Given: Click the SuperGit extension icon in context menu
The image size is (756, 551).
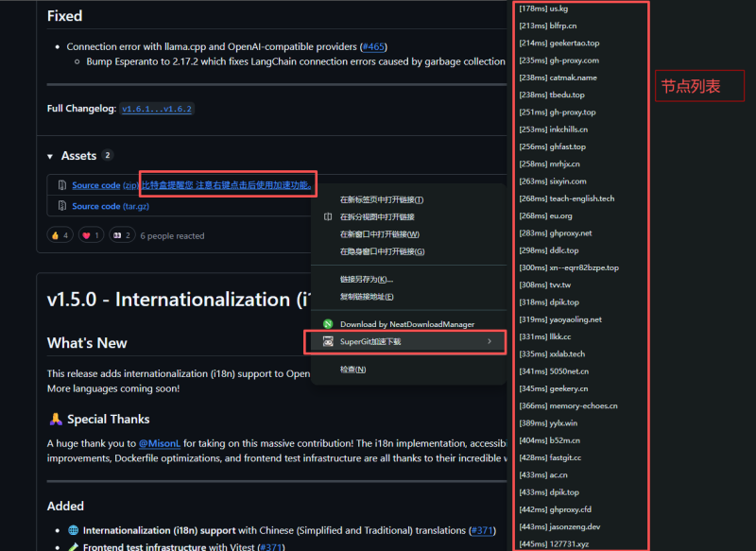Looking at the screenshot, I should click(x=328, y=341).
